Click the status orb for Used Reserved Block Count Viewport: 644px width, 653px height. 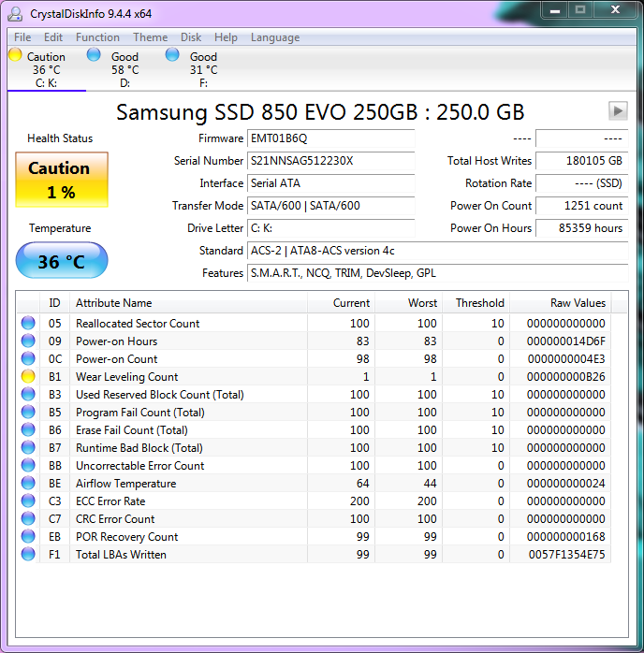coord(28,394)
